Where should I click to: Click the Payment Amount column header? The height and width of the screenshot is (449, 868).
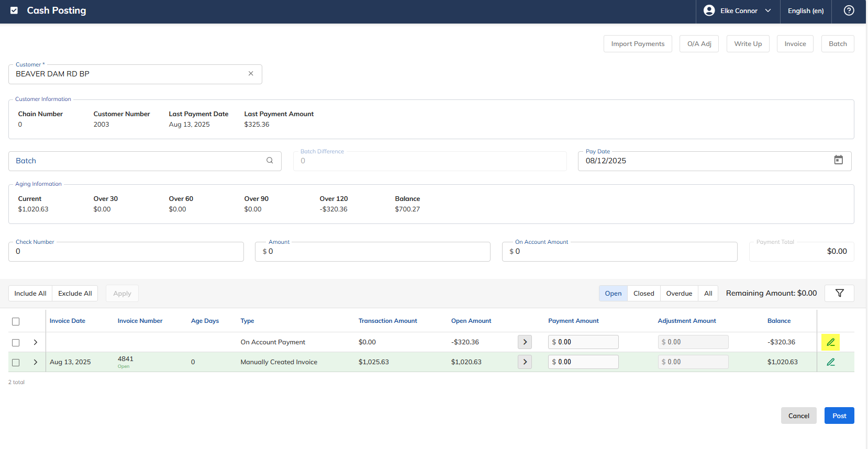click(573, 321)
